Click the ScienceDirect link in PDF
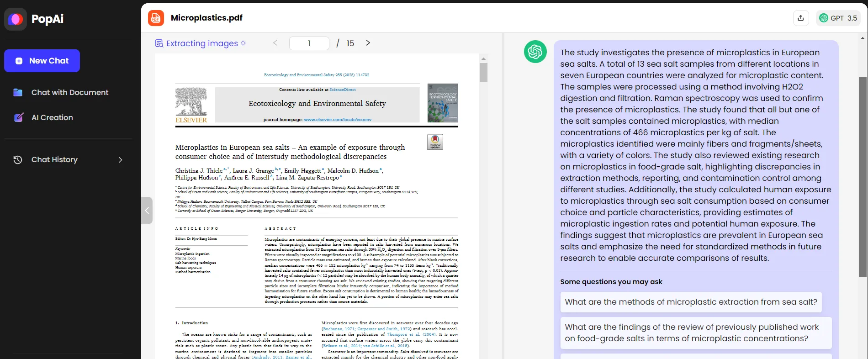 click(x=342, y=90)
